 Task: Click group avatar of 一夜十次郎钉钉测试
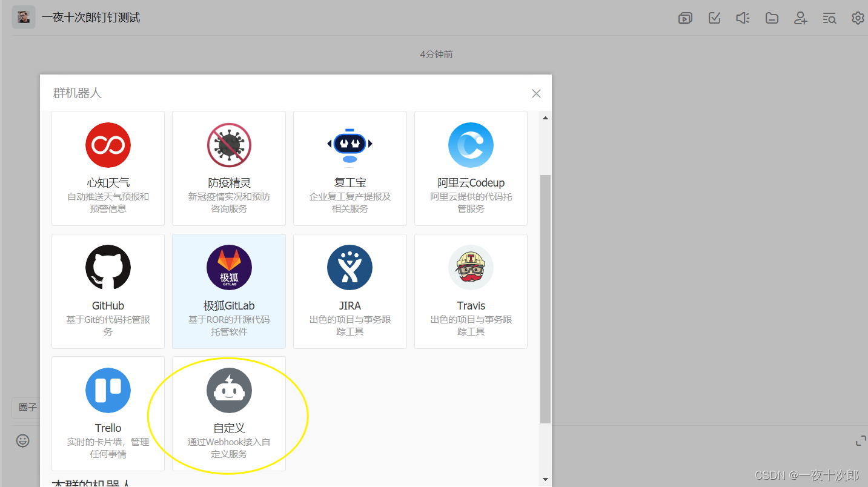click(x=24, y=17)
